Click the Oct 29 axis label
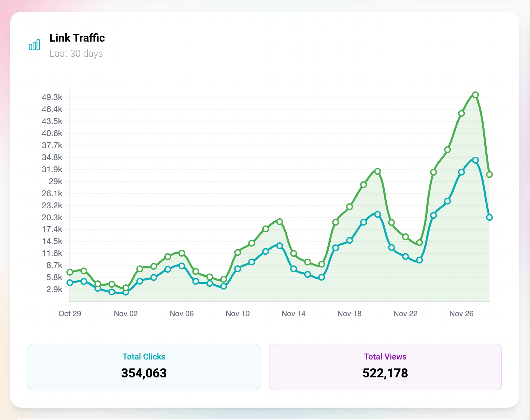Screen dimensions: 530x420 [70, 313]
